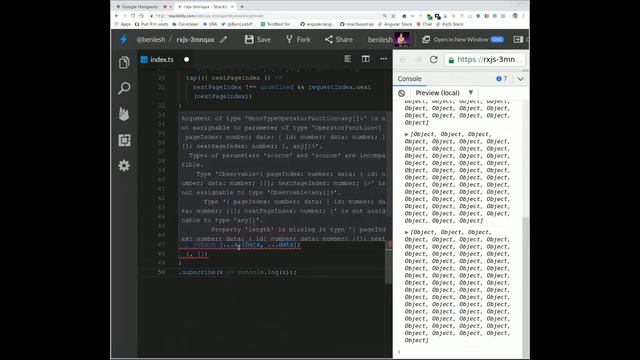
Task: Expand the second logged Object array
Action: [x=407, y=134]
